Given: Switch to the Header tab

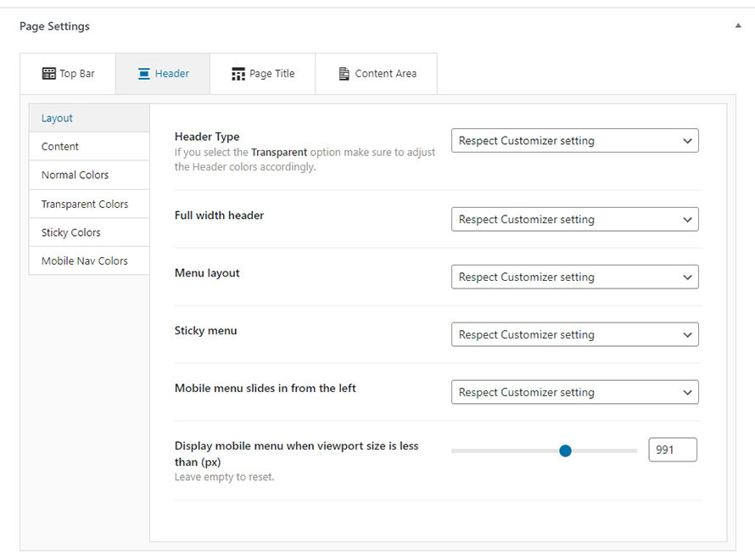Looking at the screenshot, I should [x=163, y=74].
